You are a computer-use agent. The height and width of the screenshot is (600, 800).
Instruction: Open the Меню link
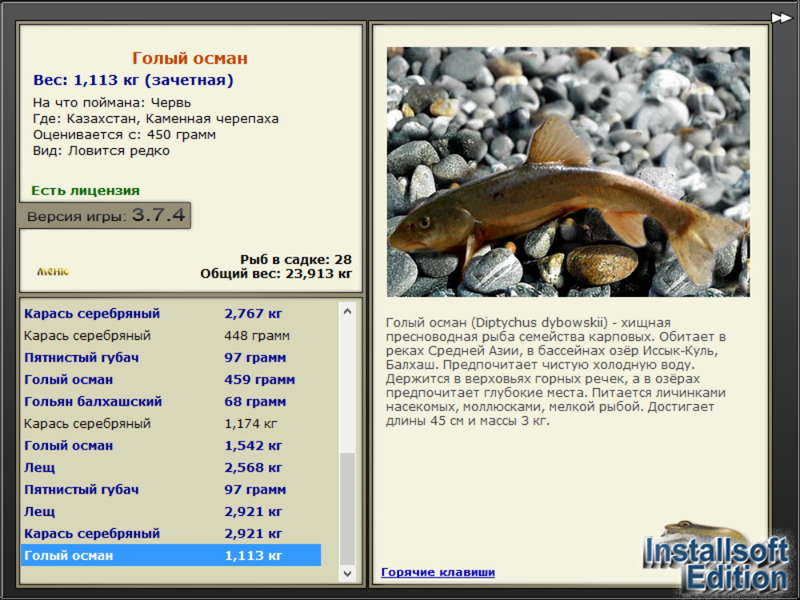click(x=53, y=271)
